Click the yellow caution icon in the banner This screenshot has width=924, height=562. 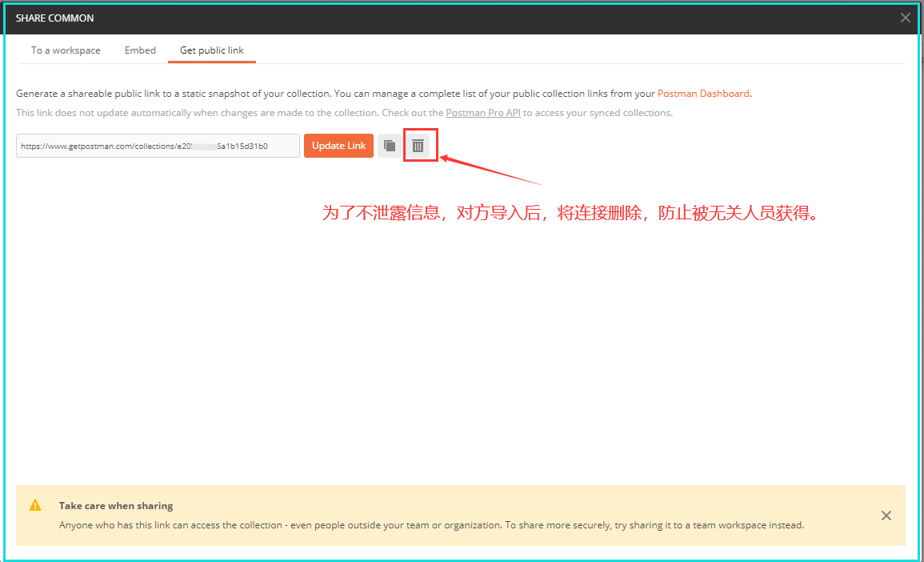35,504
